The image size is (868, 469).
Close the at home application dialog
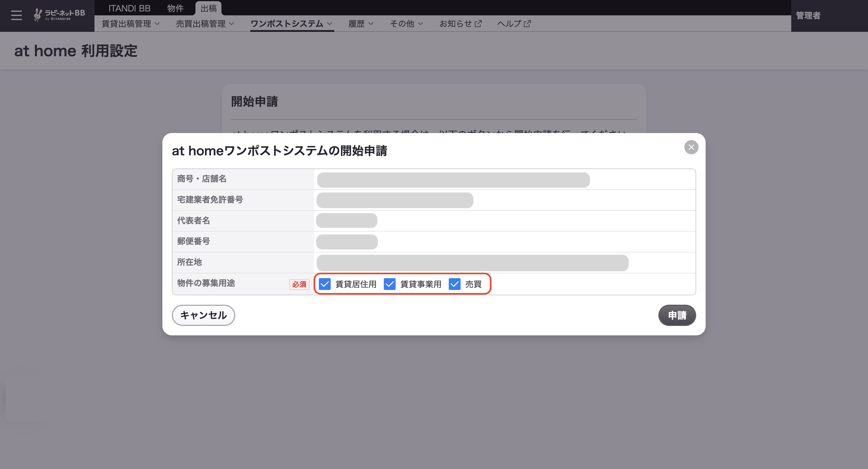[x=691, y=147]
